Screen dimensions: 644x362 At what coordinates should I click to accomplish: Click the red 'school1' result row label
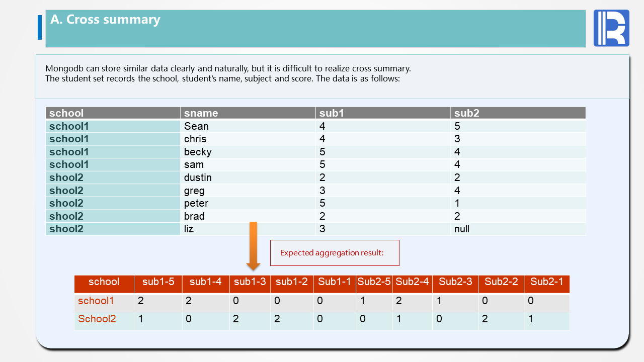pos(96,301)
